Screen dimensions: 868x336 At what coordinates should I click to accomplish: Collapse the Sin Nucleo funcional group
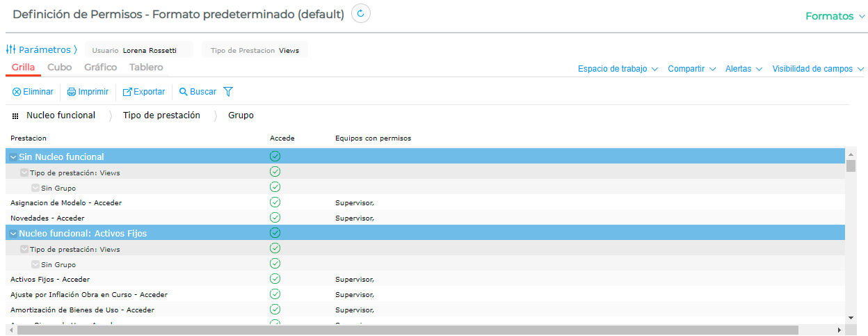[x=13, y=157]
